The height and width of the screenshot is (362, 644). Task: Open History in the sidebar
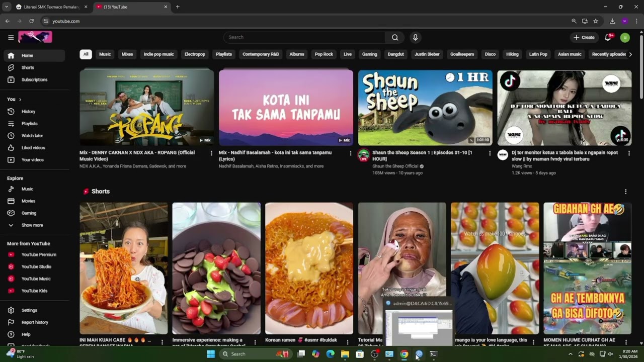pyautogui.click(x=34, y=112)
